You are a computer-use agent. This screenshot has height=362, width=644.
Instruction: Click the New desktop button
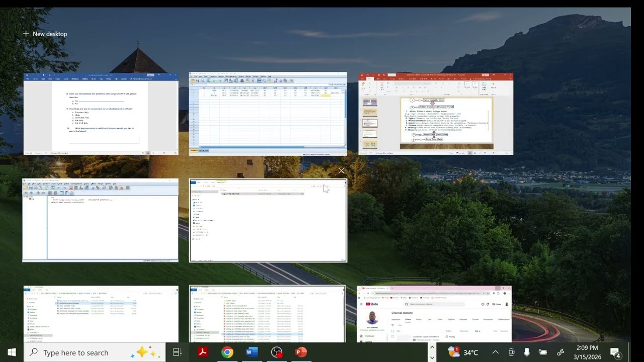pos(45,34)
